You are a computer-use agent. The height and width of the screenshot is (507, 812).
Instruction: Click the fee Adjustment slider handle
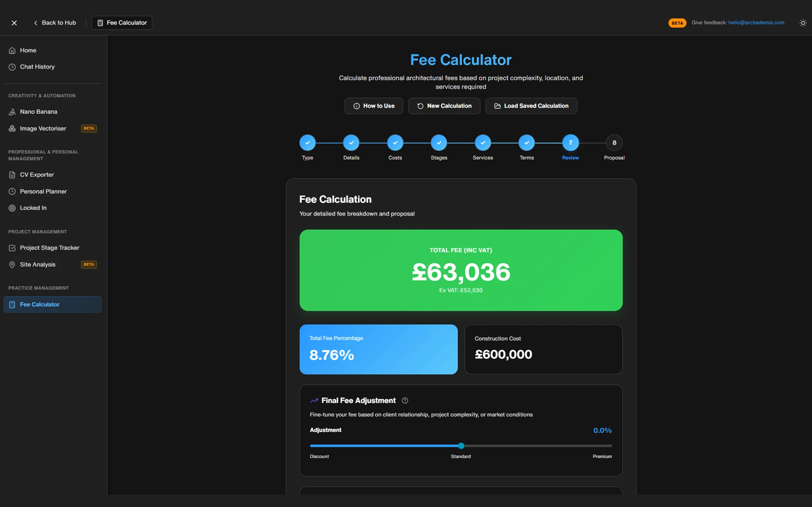(461, 446)
